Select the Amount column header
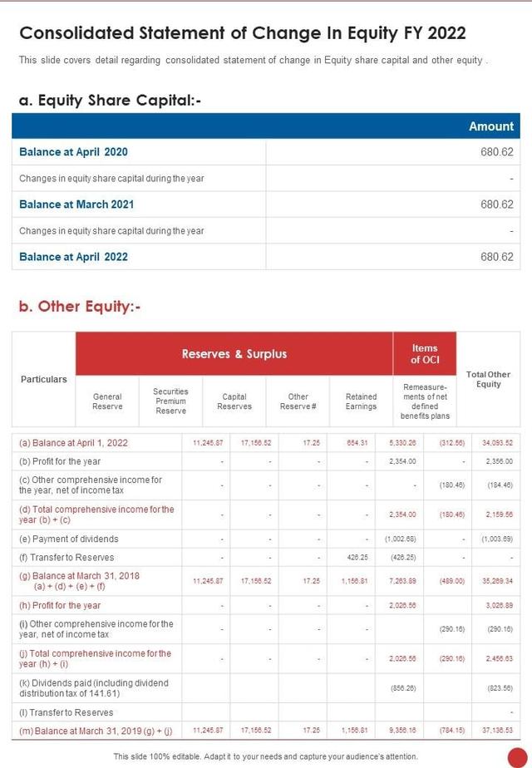Screen dimensions: 532x768 490,126
